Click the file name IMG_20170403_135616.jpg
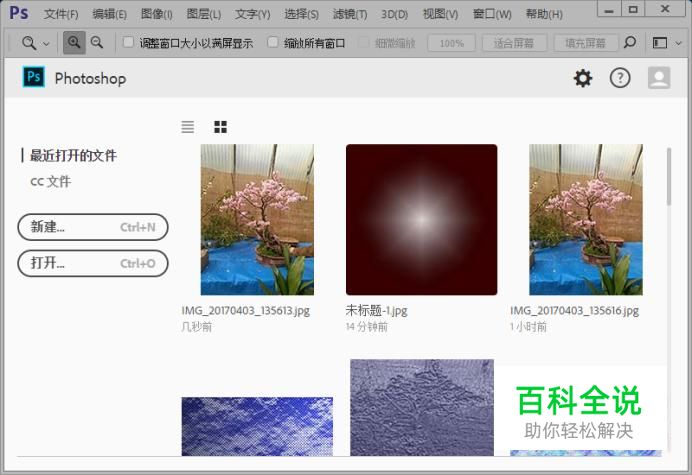Screen dimensions: 692x475 click(574, 310)
